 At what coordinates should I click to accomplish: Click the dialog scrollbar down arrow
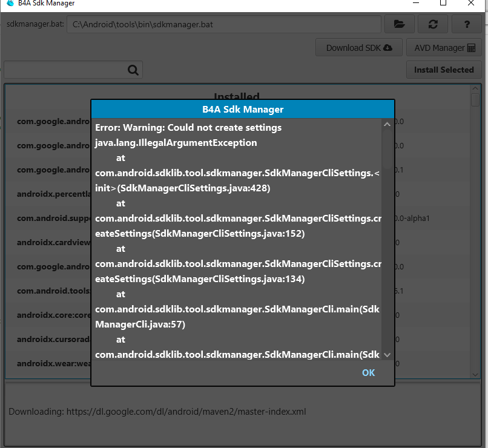[x=387, y=355]
